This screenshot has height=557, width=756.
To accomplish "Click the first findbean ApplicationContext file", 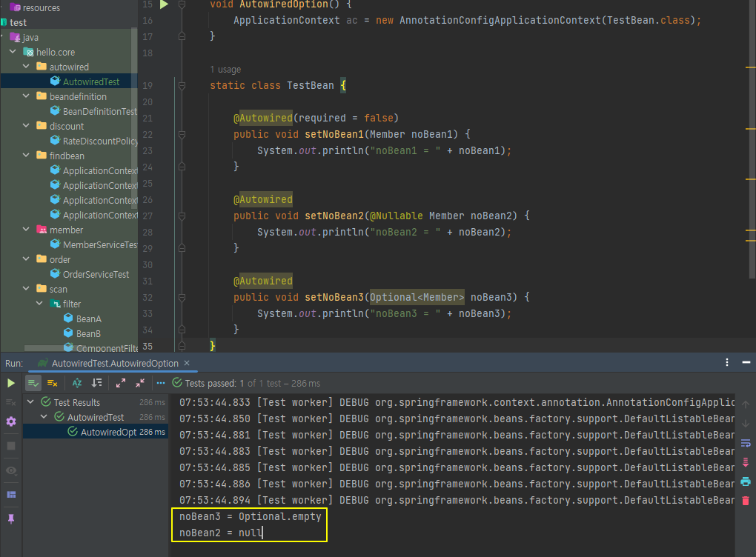I will (x=94, y=170).
